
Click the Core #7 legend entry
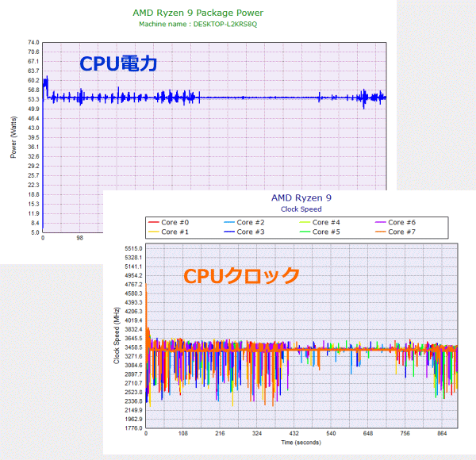(395, 232)
